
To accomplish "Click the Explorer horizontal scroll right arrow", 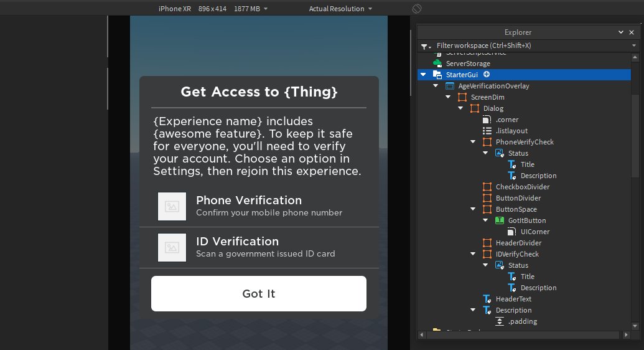I will 626,335.
